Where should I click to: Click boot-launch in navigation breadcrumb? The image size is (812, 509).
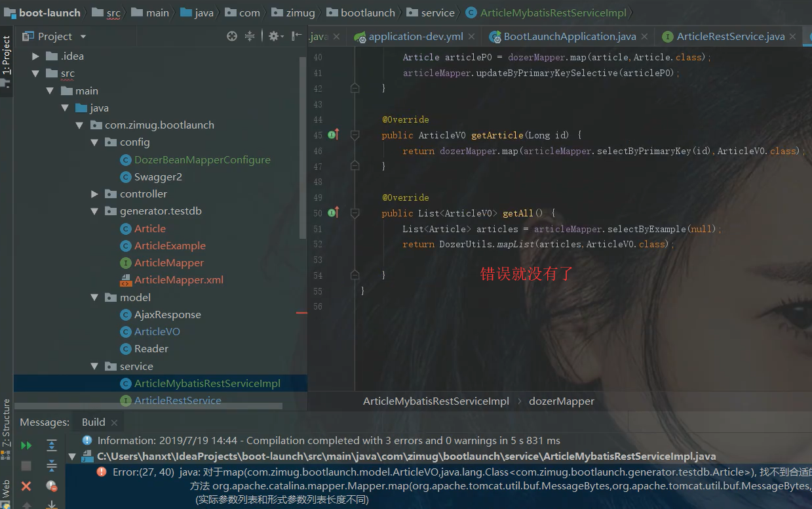point(43,12)
